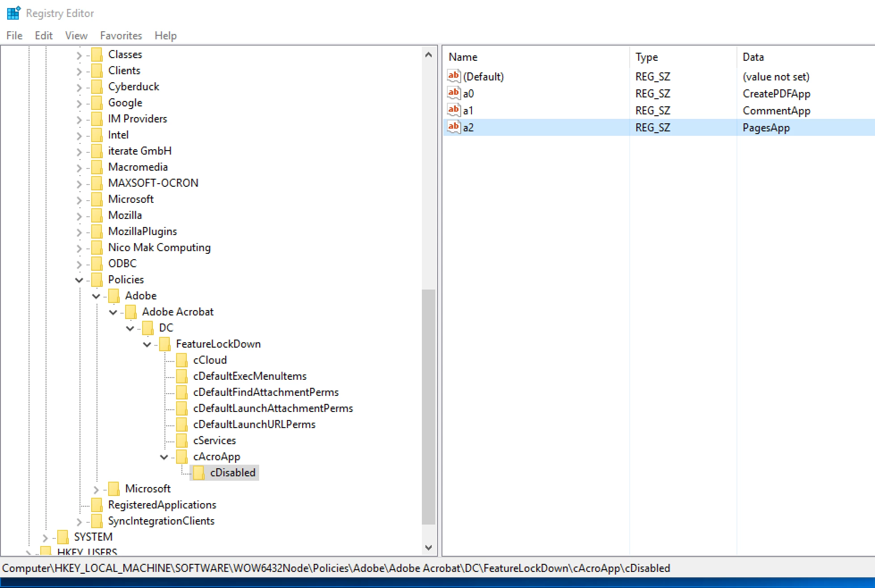Expand the Mozilla key
The width and height of the screenshot is (875, 588).
[79, 216]
